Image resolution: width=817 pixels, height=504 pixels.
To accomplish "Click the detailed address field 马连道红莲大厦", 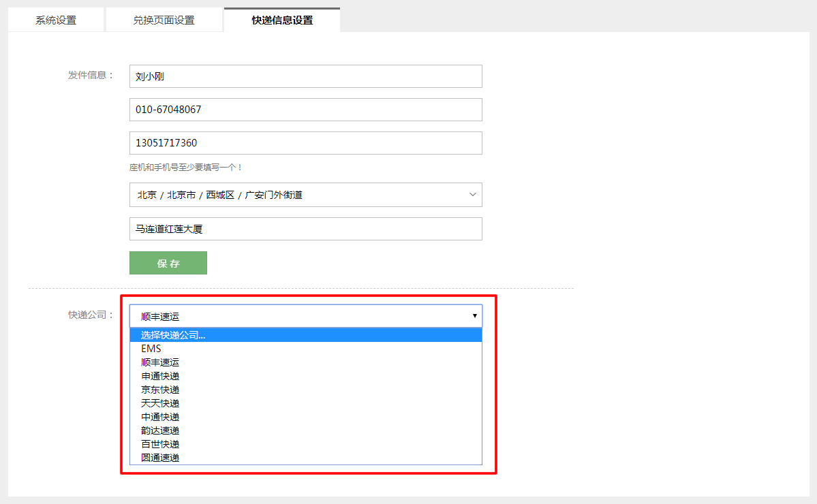I will (x=306, y=229).
